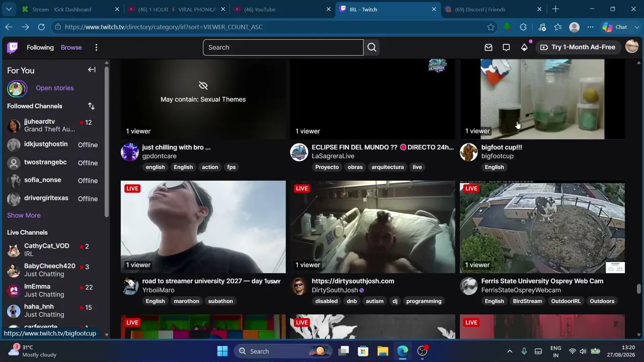Click FerrisStateOspreyWebcam channel avatar

pyautogui.click(x=468, y=286)
